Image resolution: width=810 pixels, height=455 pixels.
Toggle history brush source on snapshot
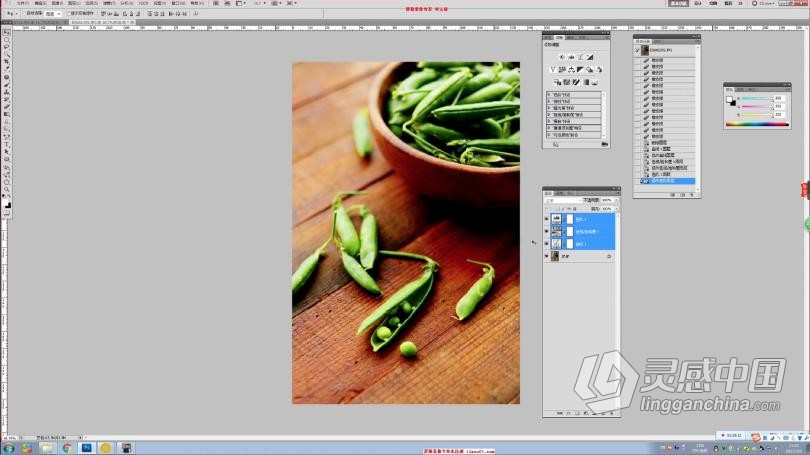[x=637, y=50]
